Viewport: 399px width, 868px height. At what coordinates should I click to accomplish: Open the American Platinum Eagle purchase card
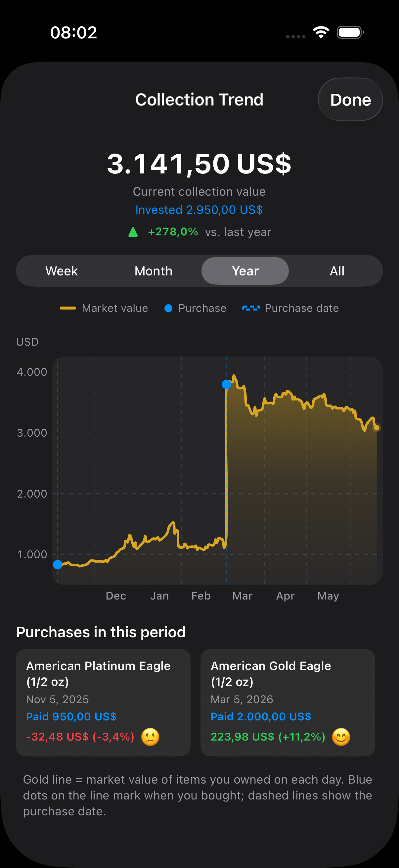[103, 702]
